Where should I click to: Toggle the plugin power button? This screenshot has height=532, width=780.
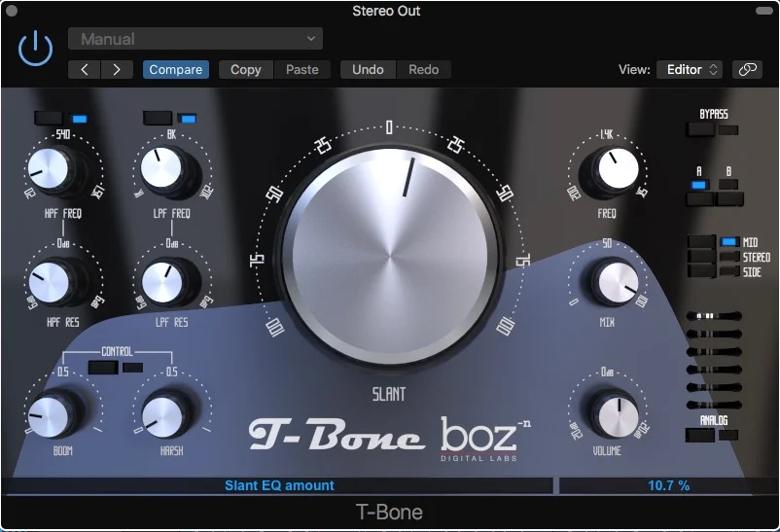(x=35, y=49)
